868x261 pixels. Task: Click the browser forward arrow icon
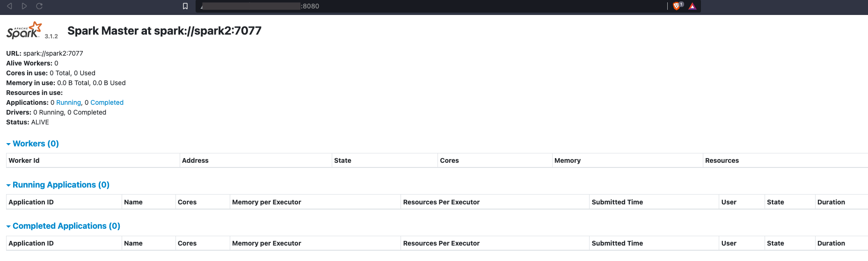pos(24,6)
